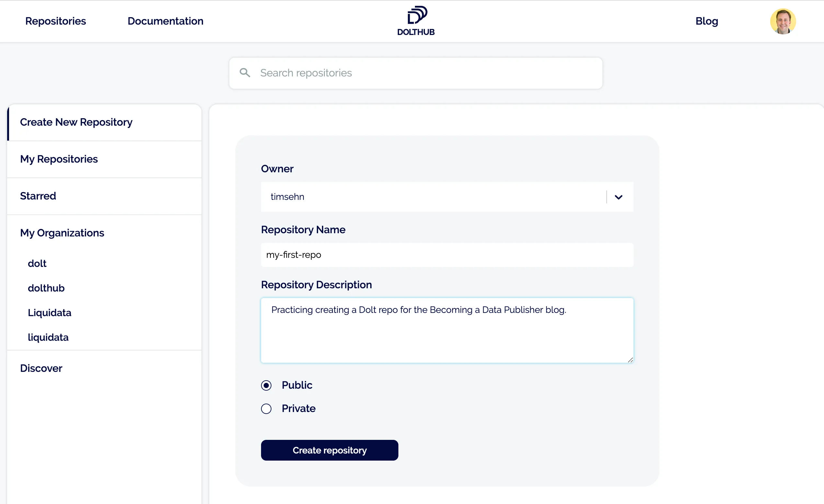Click the Blog link
Screen dimensions: 824x504
(707, 21)
